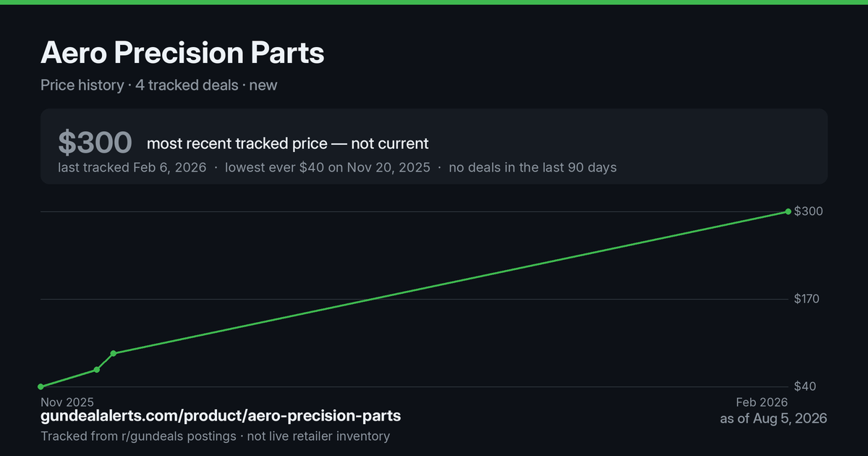Click 'Tracked from r/gundeals postings' footnote
This screenshot has height=456, width=868.
click(138, 436)
